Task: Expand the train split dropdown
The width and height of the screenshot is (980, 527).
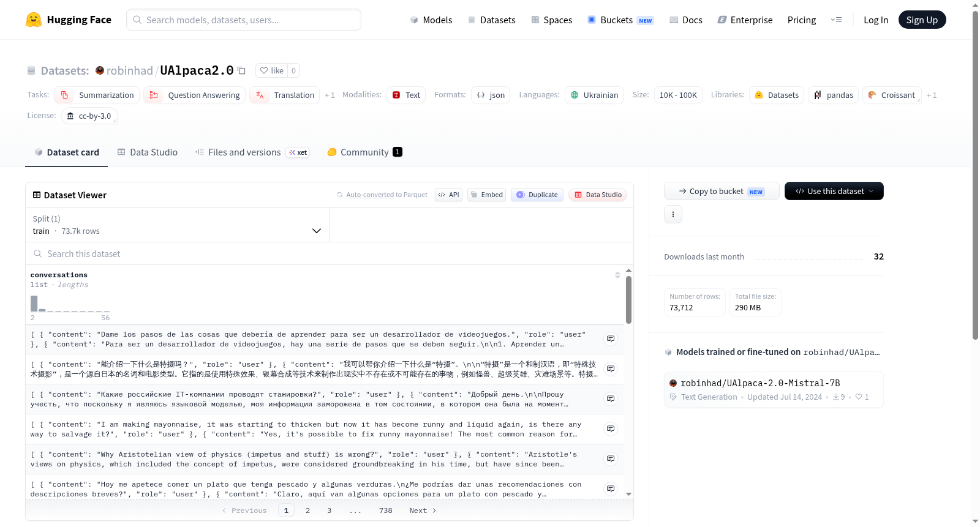Action: pos(177,225)
